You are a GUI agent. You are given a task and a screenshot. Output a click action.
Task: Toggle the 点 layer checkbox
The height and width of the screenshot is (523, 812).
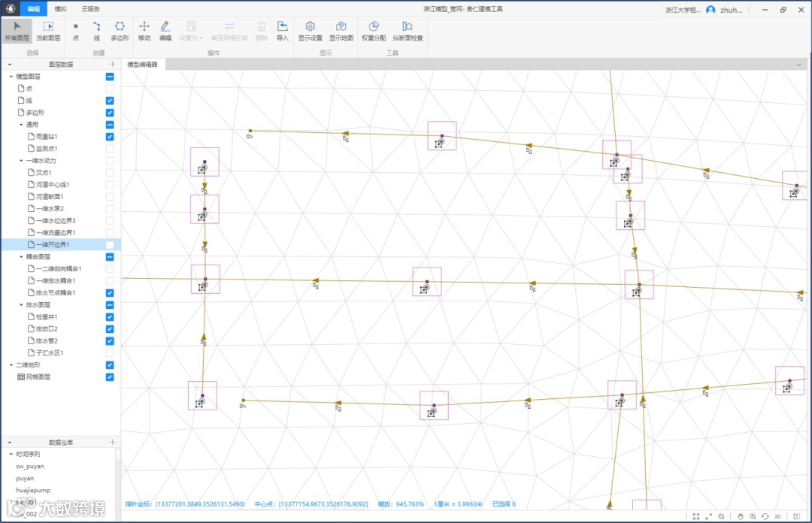[110, 89]
